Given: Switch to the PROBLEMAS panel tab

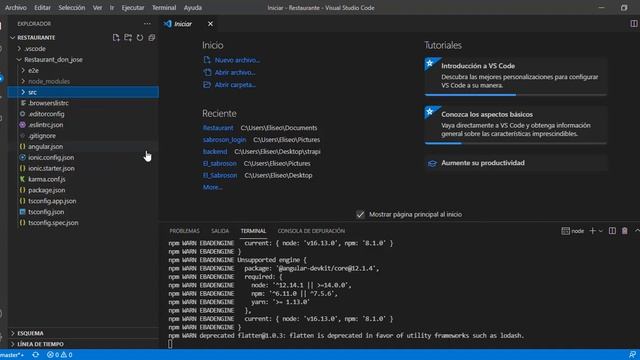Looking at the screenshot, I should [x=184, y=231].
